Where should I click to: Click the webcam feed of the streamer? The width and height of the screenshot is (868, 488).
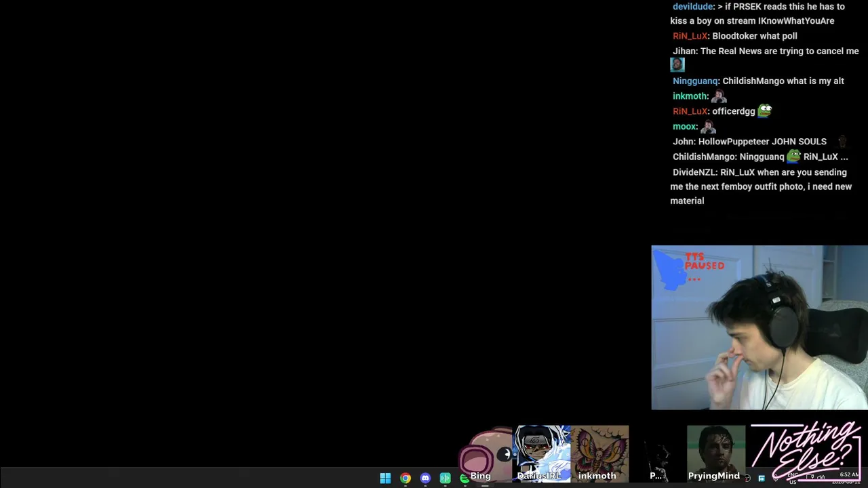click(x=759, y=328)
